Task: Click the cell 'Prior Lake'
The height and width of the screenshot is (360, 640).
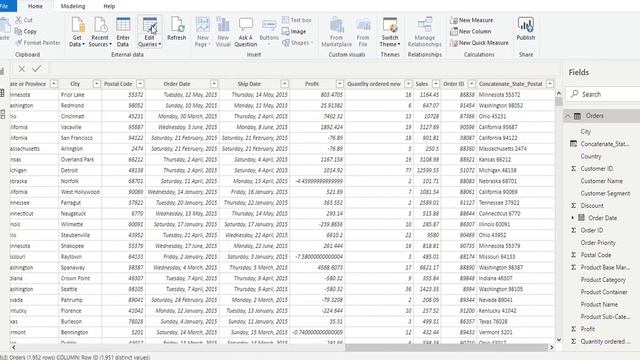Action: (80, 95)
